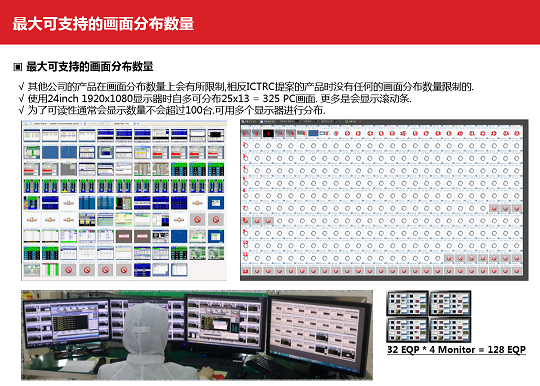Click the '32 EQP * 4 Monitor = 128 EQP' caption

click(x=456, y=350)
